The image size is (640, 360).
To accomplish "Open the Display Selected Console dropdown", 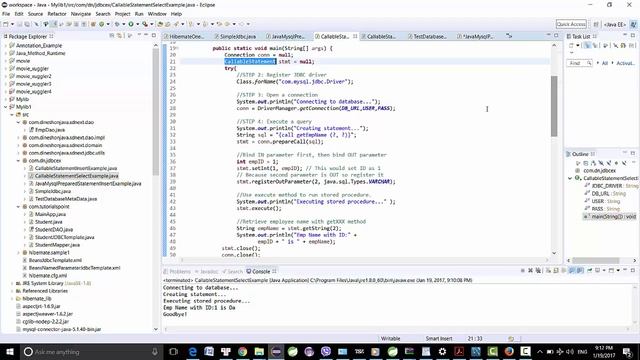I will (604, 270).
